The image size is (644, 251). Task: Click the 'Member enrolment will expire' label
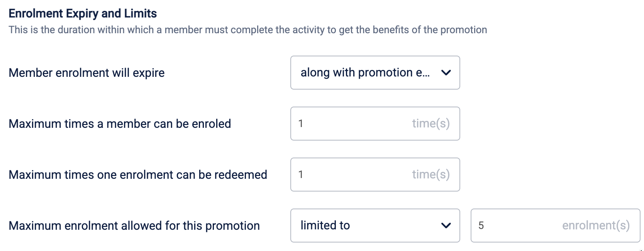86,73
